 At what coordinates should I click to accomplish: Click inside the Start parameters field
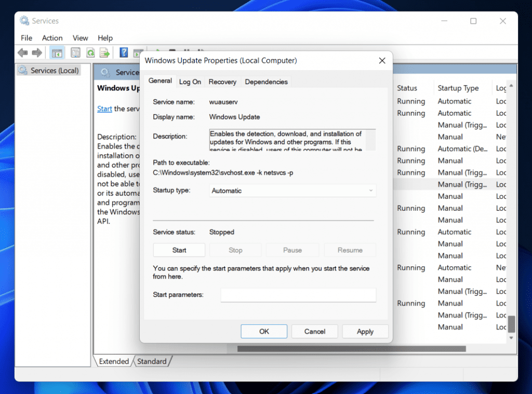pos(298,295)
